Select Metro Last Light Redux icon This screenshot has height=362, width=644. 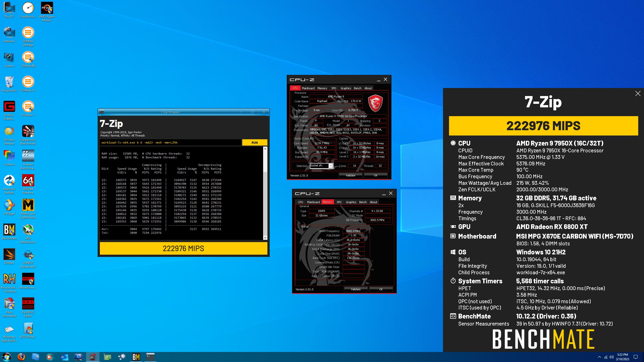tap(28, 209)
